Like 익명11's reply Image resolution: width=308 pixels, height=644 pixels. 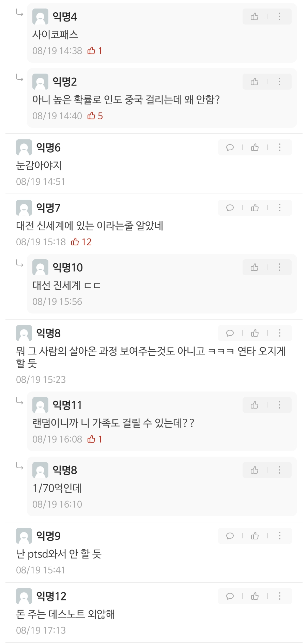(x=255, y=405)
